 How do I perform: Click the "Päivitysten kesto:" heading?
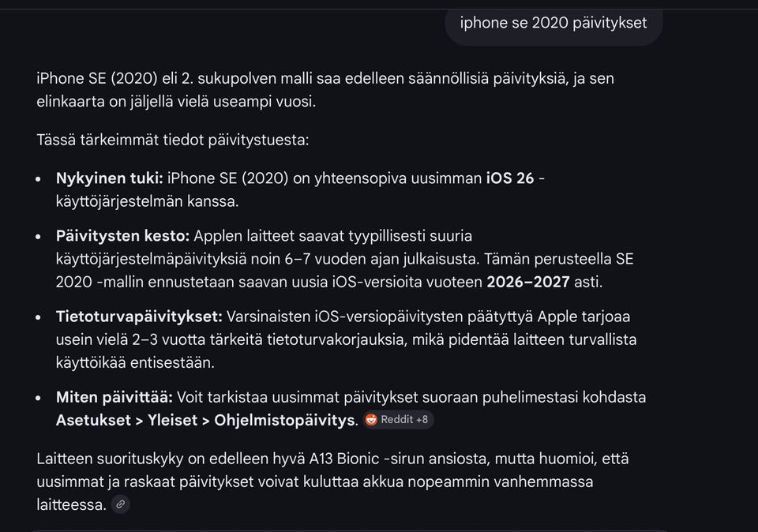click(x=122, y=236)
